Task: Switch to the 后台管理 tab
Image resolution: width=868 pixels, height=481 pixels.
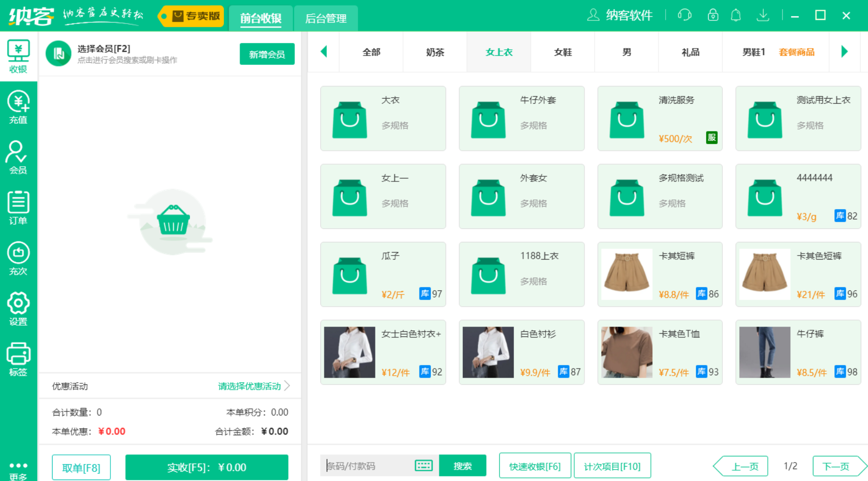Action: 326,18
